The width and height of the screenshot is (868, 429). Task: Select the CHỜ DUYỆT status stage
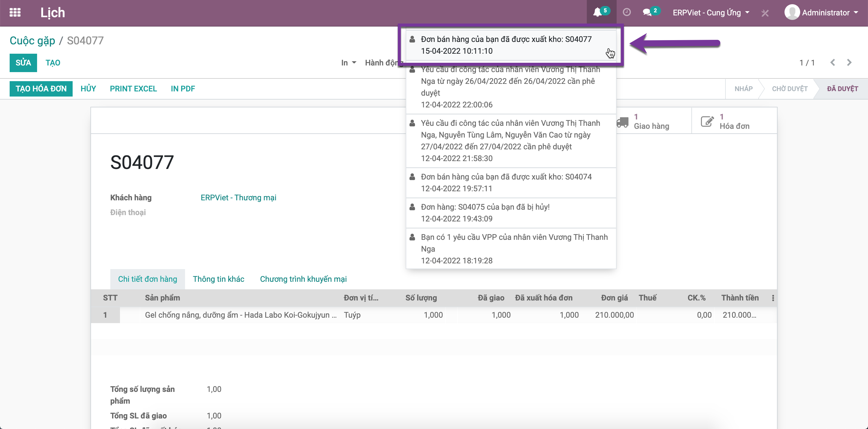click(790, 89)
